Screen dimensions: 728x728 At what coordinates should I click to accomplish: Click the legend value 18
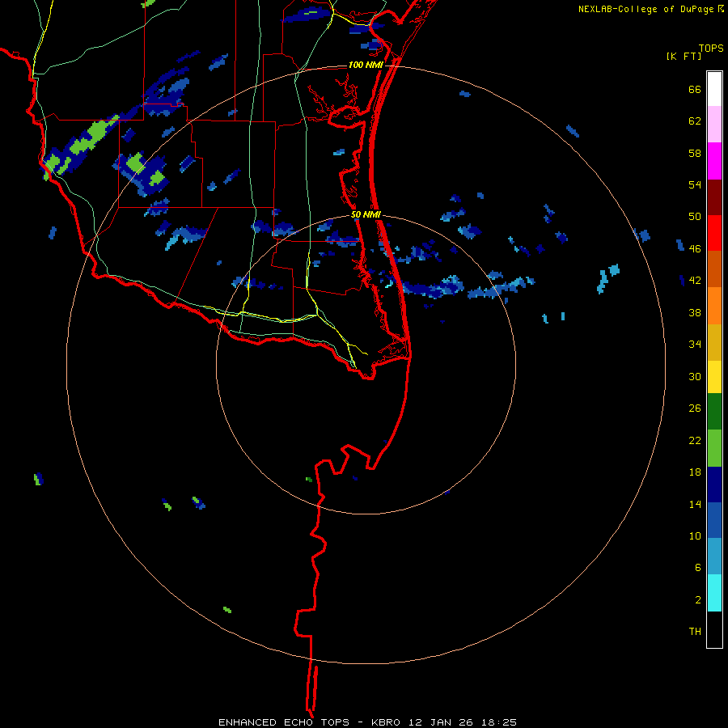695,472
